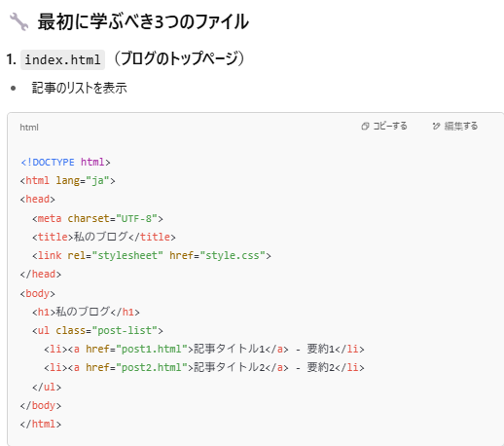504x446 pixels.
Task: Click the index.html inline code label
Action: click(x=62, y=59)
